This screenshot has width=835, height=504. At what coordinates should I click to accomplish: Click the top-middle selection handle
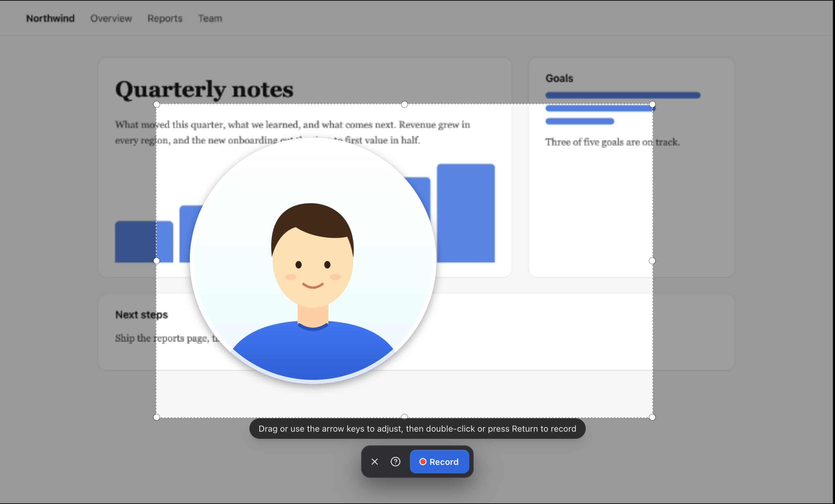(x=404, y=104)
